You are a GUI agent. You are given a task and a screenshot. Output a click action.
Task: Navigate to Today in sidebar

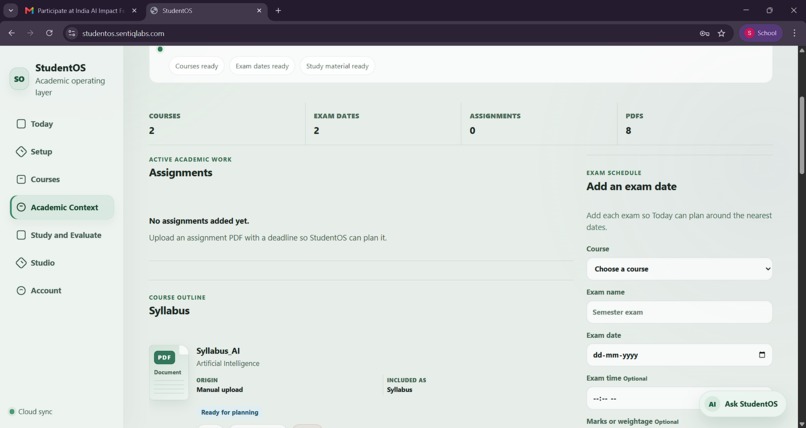[62, 124]
